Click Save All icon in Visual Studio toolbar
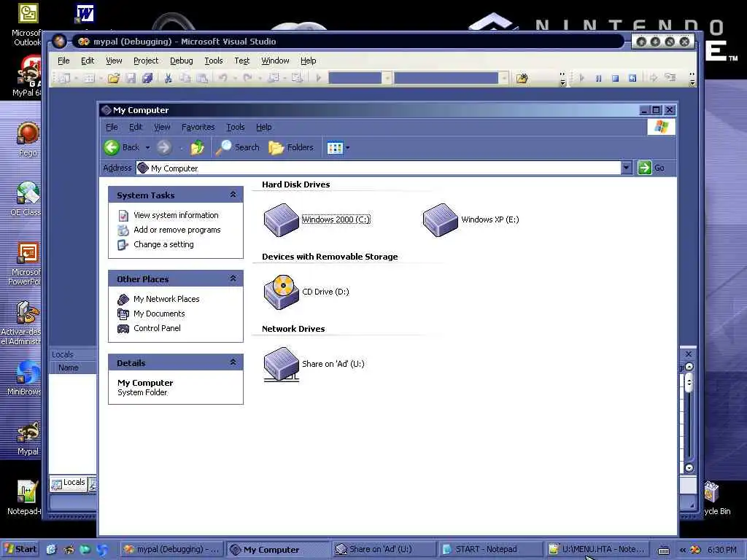 pos(147,78)
